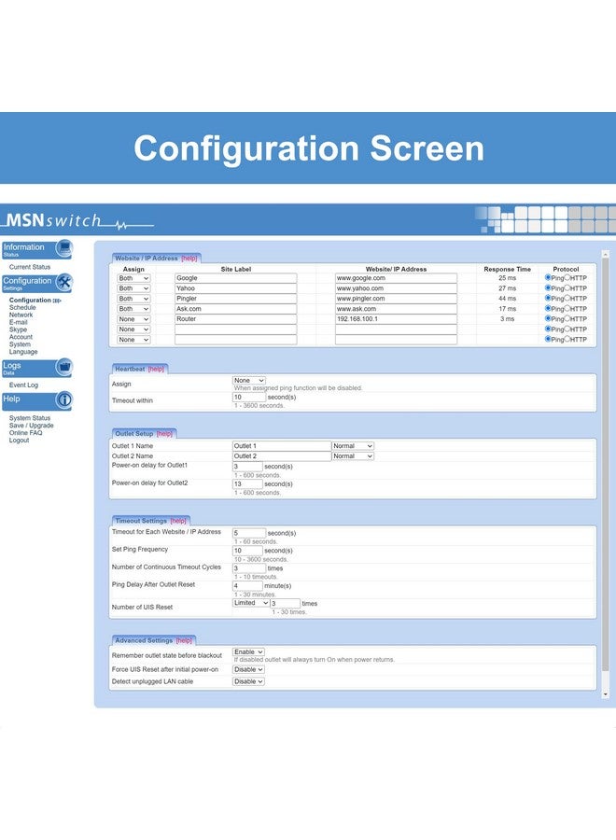Click Event Log link
Screen dimensions: 616x840
click(23, 385)
